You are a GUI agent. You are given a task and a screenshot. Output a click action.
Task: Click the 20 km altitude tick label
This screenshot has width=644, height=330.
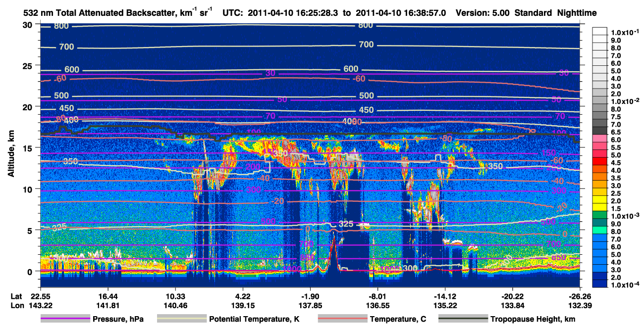pyautogui.click(x=28, y=106)
